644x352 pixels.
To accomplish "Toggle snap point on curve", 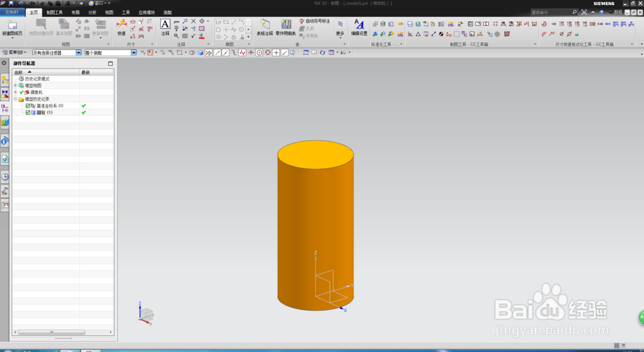I will click(285, 53).
